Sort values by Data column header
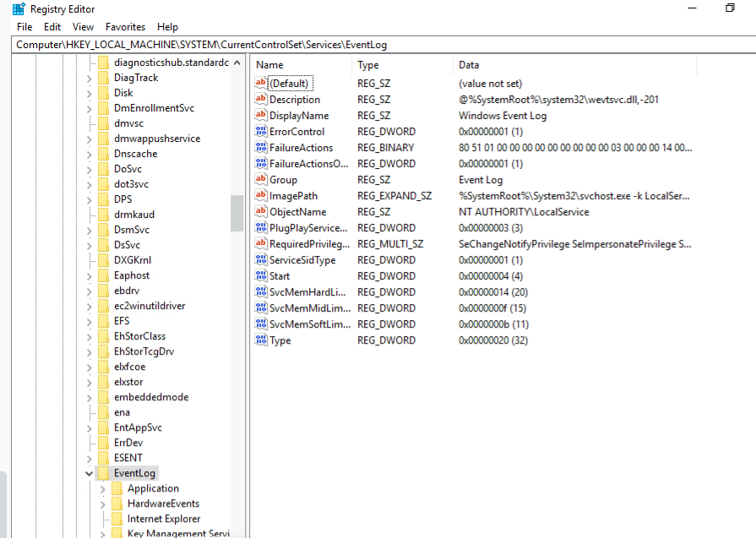 coord(574,65)
